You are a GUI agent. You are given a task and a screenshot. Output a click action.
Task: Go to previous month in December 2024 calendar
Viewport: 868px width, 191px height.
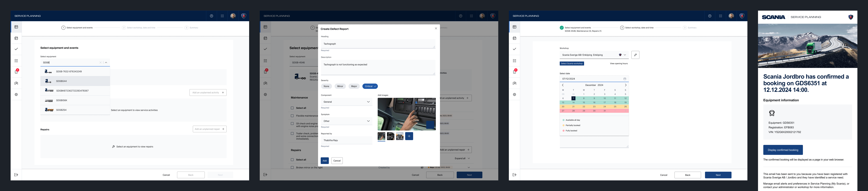(563, 85)
